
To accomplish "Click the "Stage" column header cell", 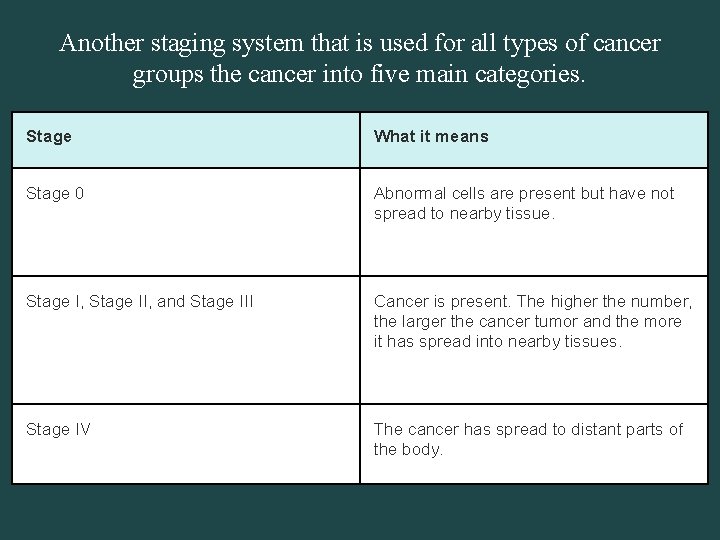I will coord(186,139).
